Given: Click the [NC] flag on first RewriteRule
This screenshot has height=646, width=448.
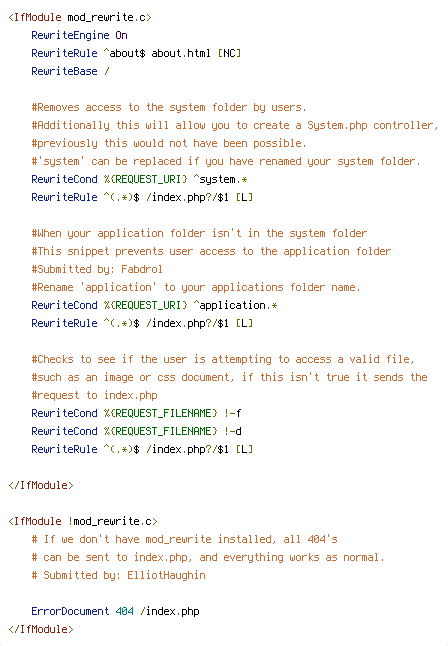Looking at the screenshot, I should (x=229, y=54).
